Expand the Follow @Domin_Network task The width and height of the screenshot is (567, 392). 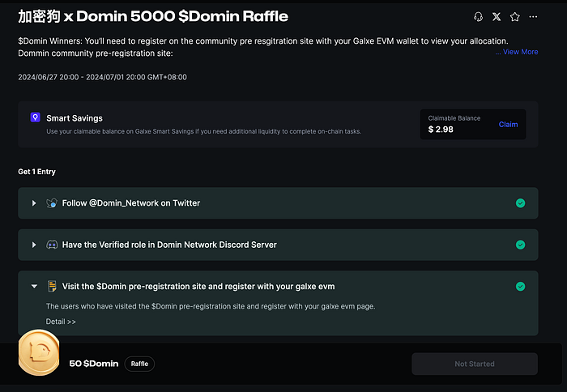[34, 203]
